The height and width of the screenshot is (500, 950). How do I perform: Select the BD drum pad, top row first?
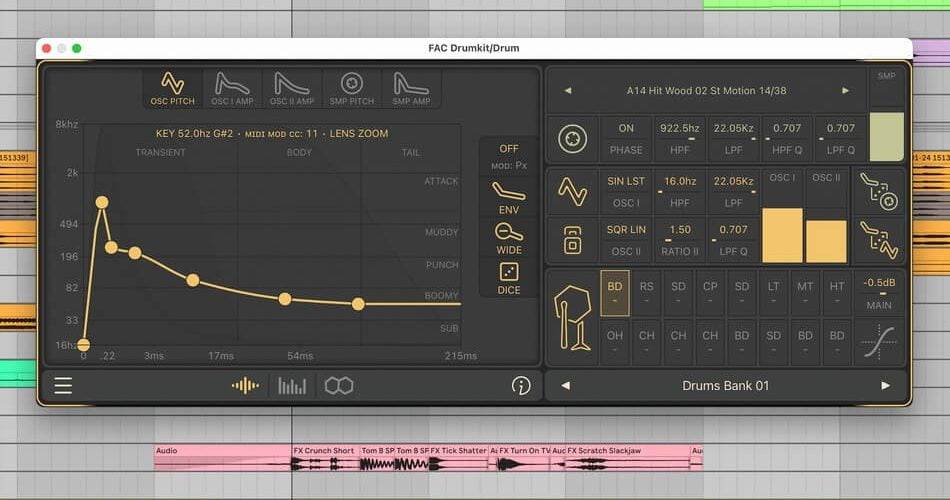[615, 293]
